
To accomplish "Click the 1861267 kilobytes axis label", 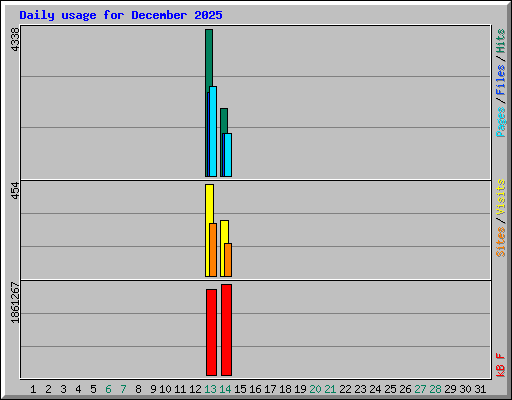I will point(15,303).
